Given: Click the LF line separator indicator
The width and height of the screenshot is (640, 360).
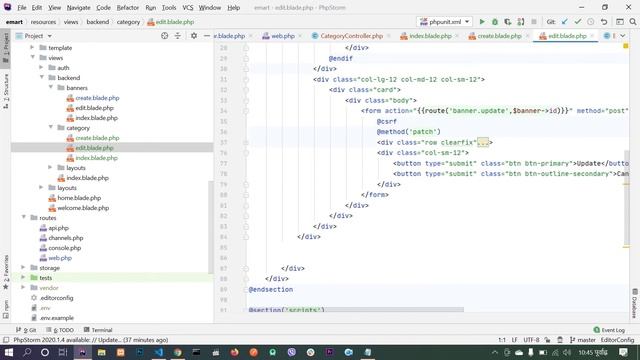Looking at the screenshot, I should 514,340.
